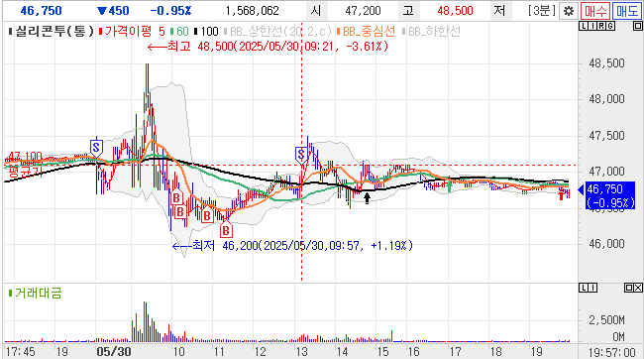This screenshot has height=359, width=644.
Task: Click the BB_상한선(20,2,c) legend label
Action: (x=280, y=32)
